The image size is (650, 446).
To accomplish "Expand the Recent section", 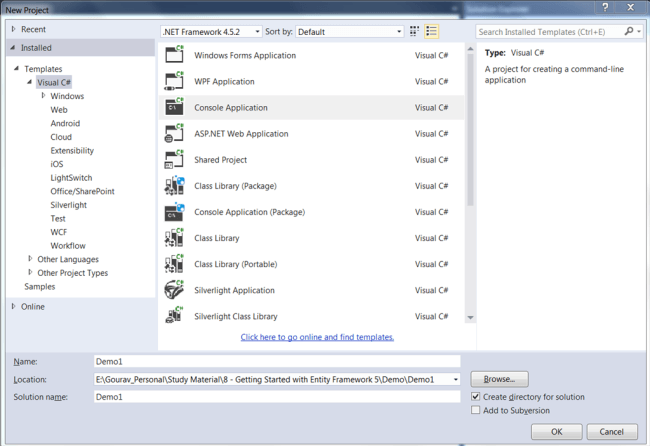I will (x=13, y=29).
